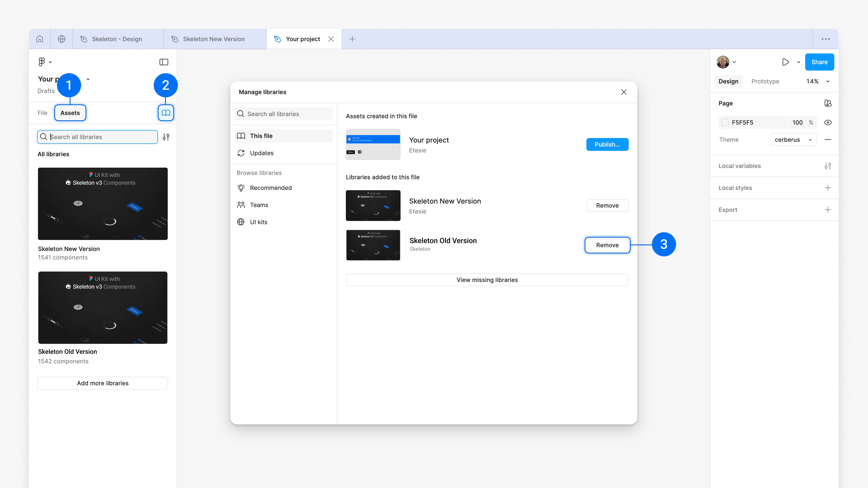The width and height of the screenshot is (868, 488).
Task: Open filter options beside the library search field
Action: pos(165,137)
